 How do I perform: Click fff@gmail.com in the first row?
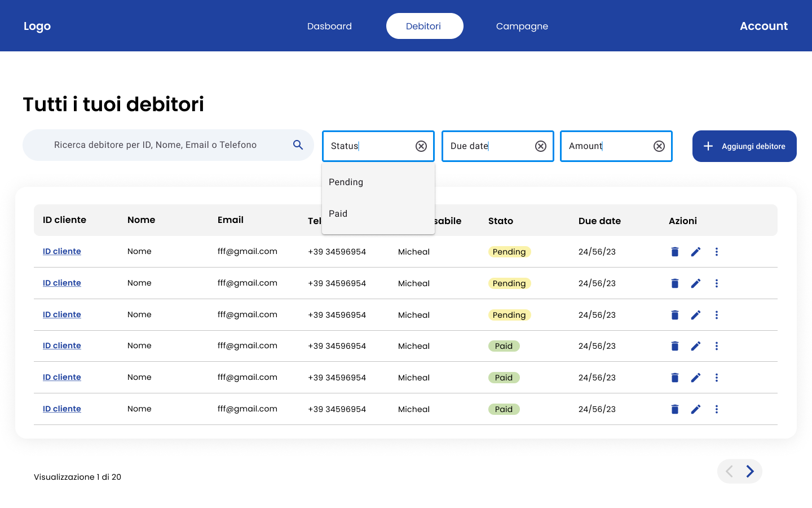[248, 251]
